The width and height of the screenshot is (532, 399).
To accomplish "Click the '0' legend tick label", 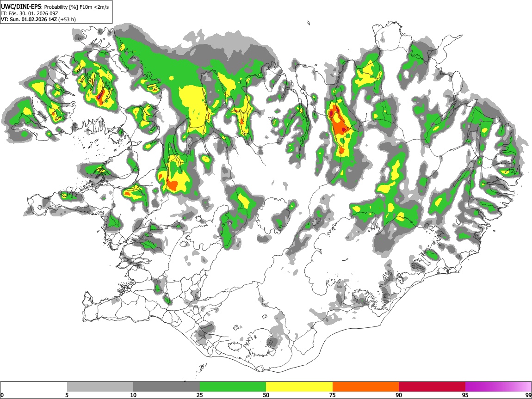I will click(2, 395).
